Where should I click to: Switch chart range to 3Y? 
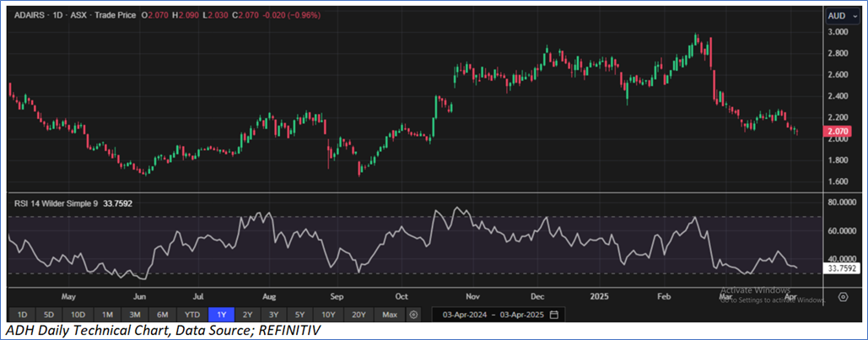coord(275,315)
